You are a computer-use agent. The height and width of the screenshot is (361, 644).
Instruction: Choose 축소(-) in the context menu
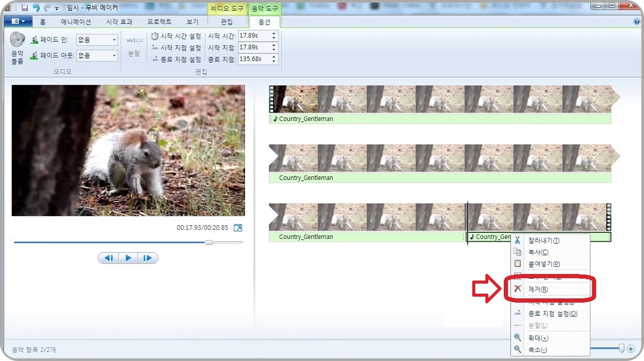click(x=550, y=350)
